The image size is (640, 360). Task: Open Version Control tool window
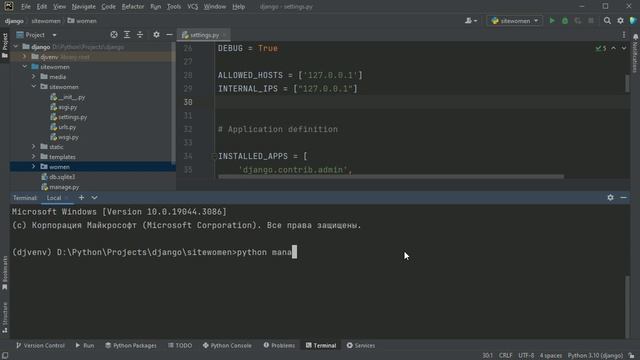(x=40, y=345)
